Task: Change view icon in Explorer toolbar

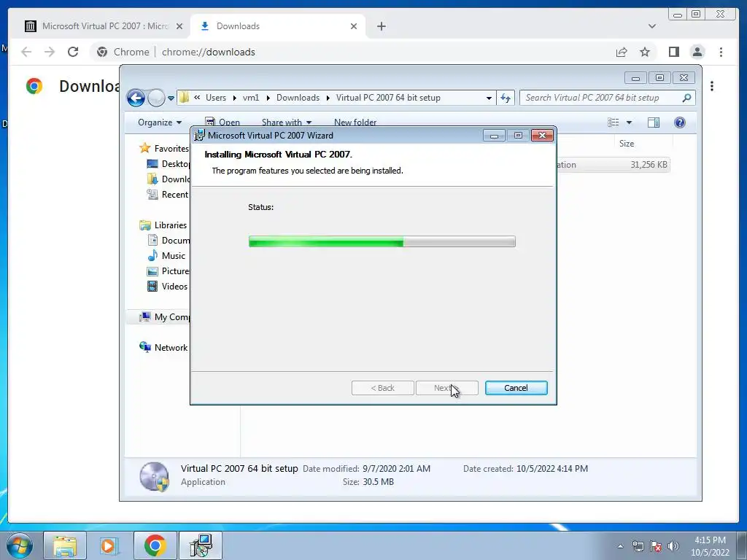Action: click(613, 122)
